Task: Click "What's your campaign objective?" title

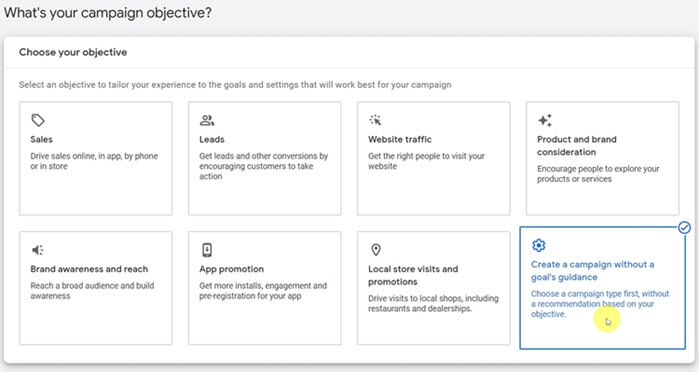Action: [108, 12]
